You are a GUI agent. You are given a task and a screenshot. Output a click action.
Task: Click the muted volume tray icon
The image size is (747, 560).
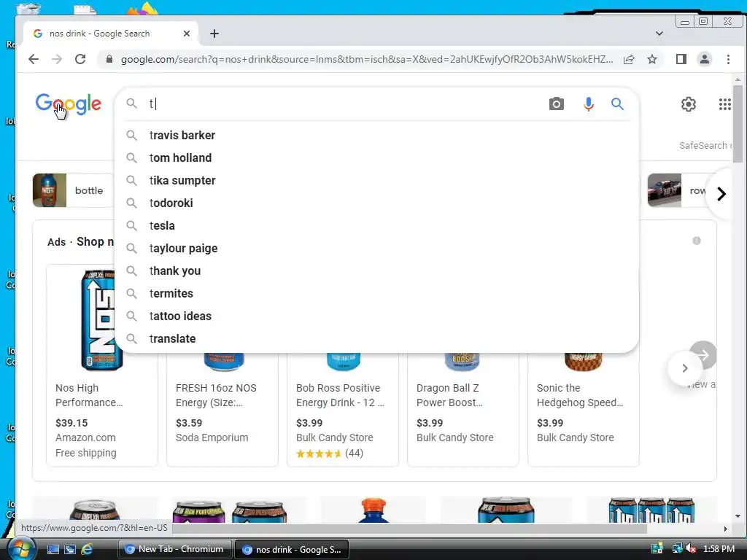click(x=692, y=549)
